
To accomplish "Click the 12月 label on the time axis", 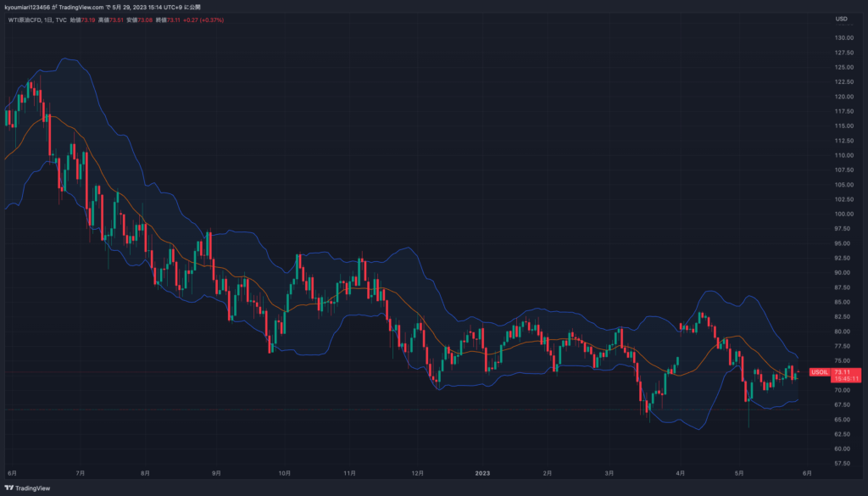I will tap(417, 473).
